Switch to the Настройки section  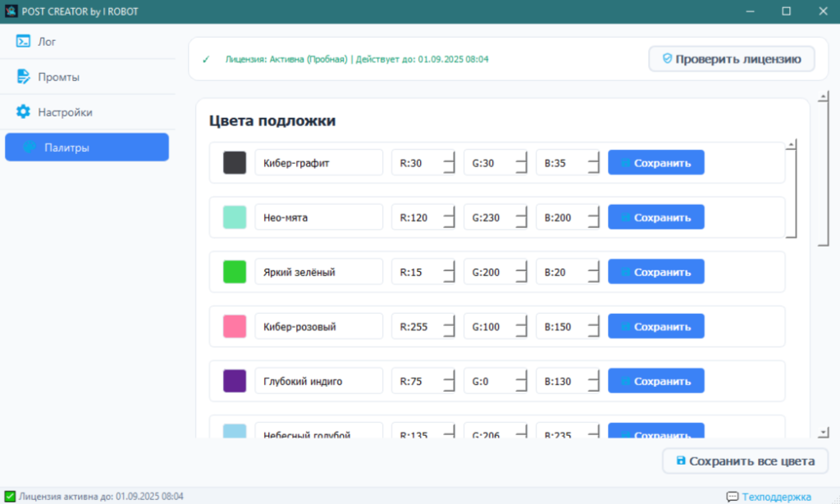tap(65, 112)
